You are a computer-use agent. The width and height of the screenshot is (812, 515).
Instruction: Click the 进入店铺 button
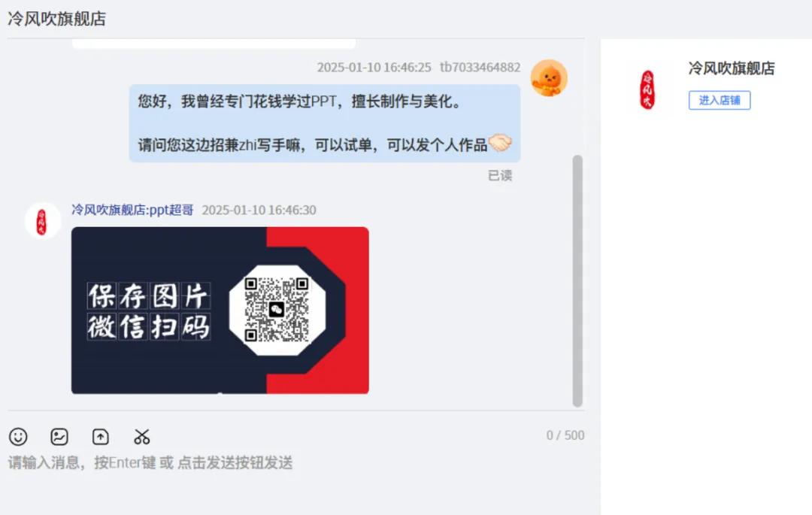point(720,101)
